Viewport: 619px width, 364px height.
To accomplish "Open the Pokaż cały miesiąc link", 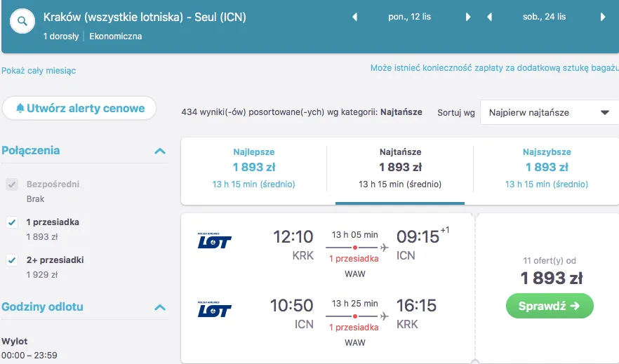I will click(x=39, y=71).
